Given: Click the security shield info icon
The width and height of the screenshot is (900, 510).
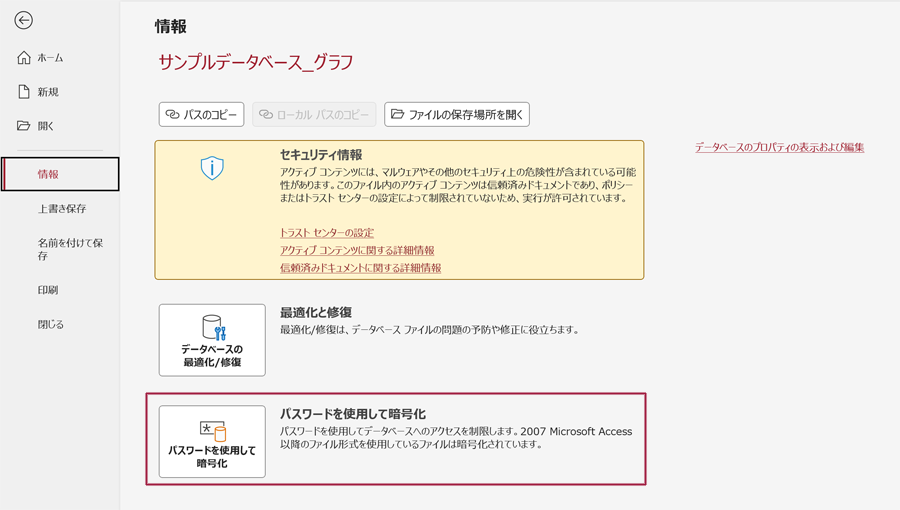Looking at the screenshot, I should [x=212, y=168].
